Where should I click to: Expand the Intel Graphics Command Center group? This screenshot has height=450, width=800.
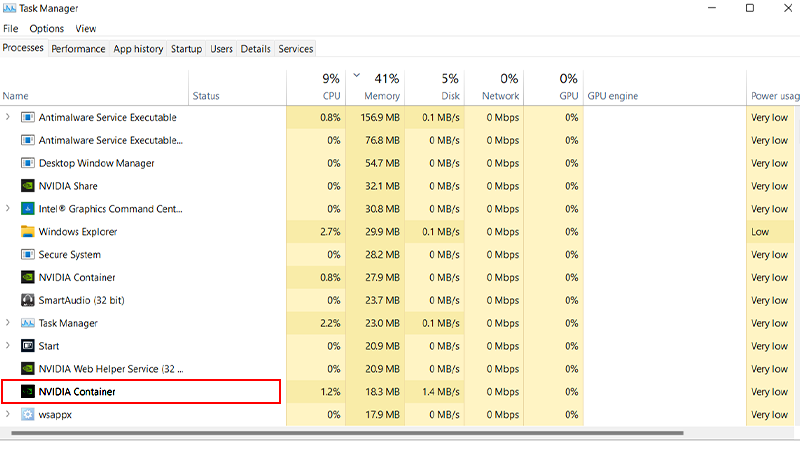click(x=8, y=208)
